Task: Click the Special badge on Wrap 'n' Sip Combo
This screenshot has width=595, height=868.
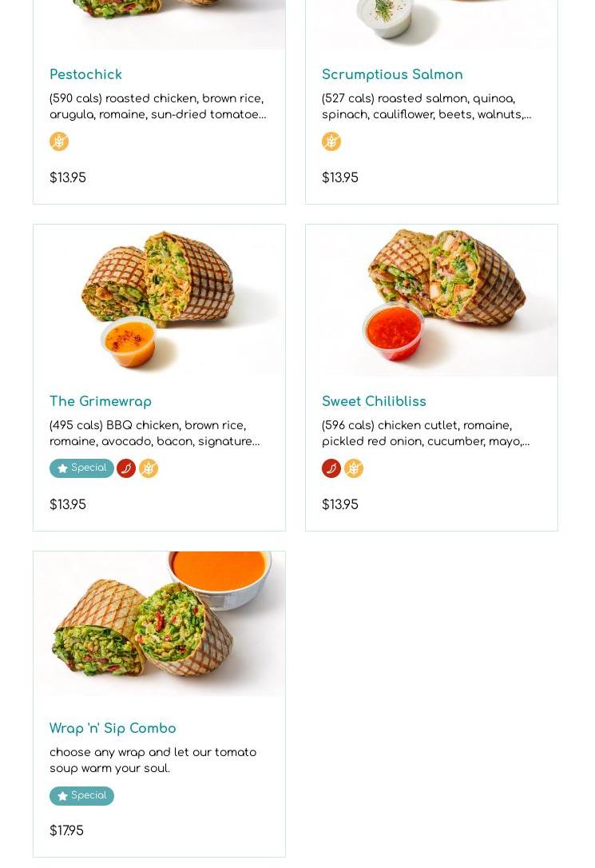Action: (81, 796)
